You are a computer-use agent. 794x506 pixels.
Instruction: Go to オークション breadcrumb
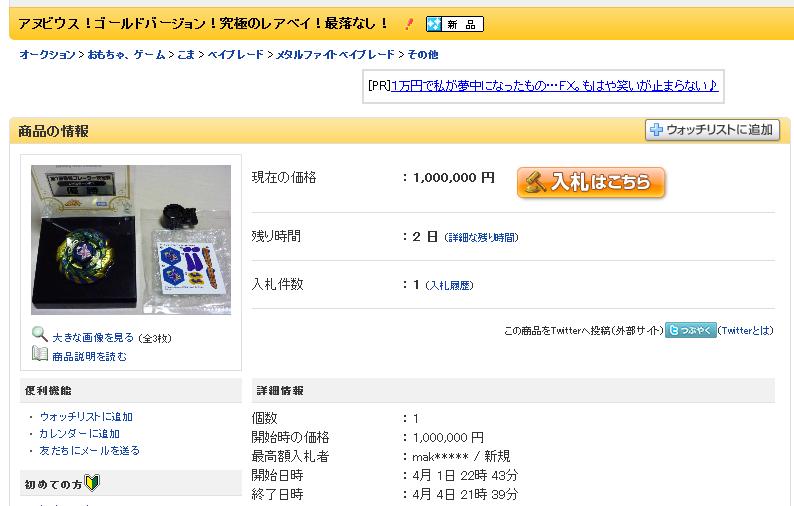point(47,55)
